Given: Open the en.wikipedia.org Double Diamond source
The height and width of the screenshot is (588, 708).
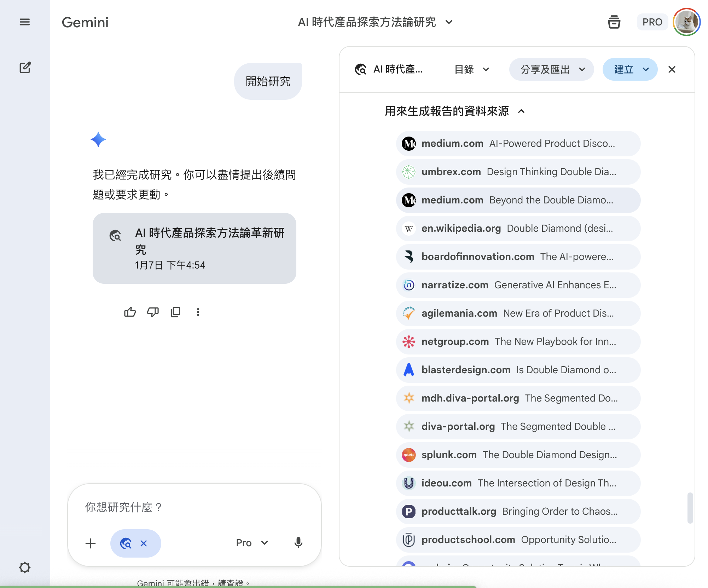Looking at the screenshot, I should (x=518, y=229).
